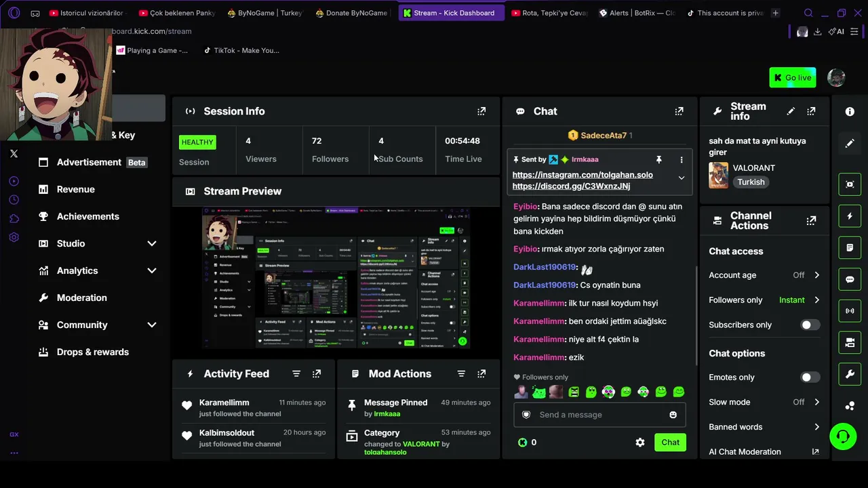Open chat settings gear
868x488 pixels.
coord(640,442)
